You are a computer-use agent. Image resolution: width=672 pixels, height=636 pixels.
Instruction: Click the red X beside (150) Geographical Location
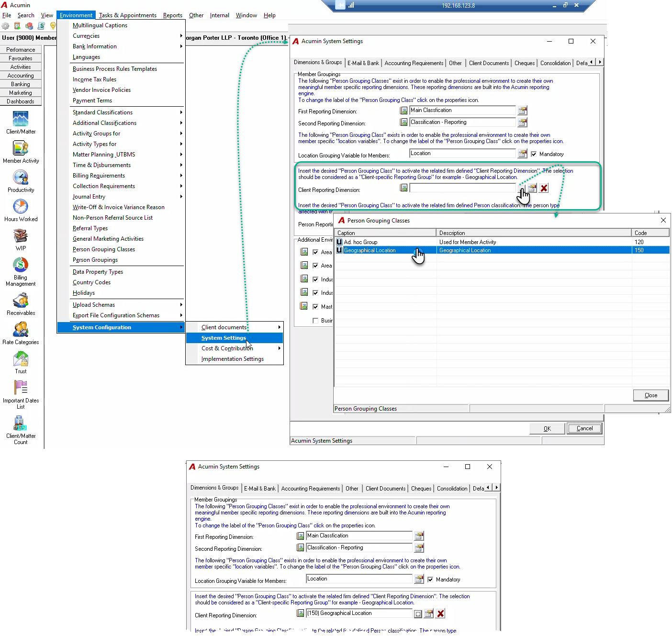pyautogui.click(x=440, y=614)
